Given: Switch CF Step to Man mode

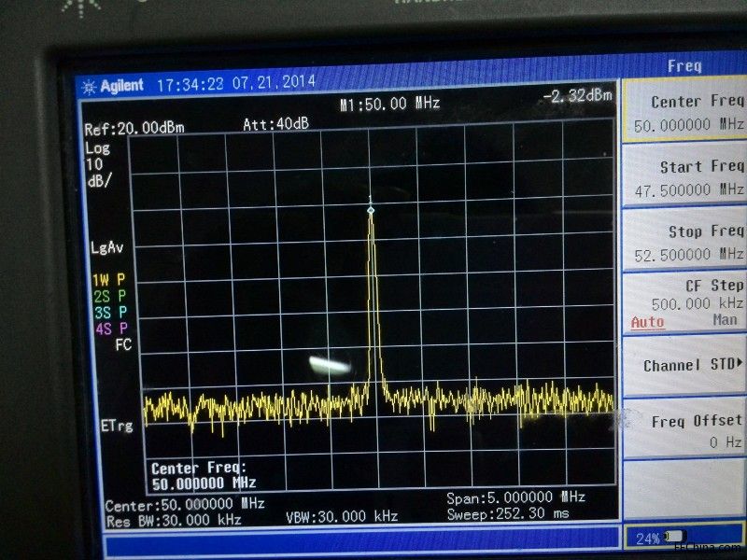Looking at the screenshot, I should tap(726, 319).
